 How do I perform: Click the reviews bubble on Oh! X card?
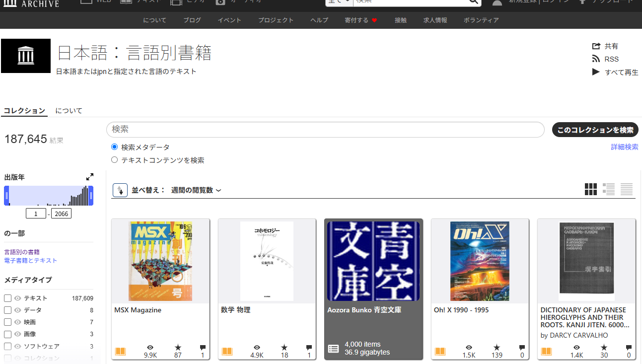[x=522, y=348]
